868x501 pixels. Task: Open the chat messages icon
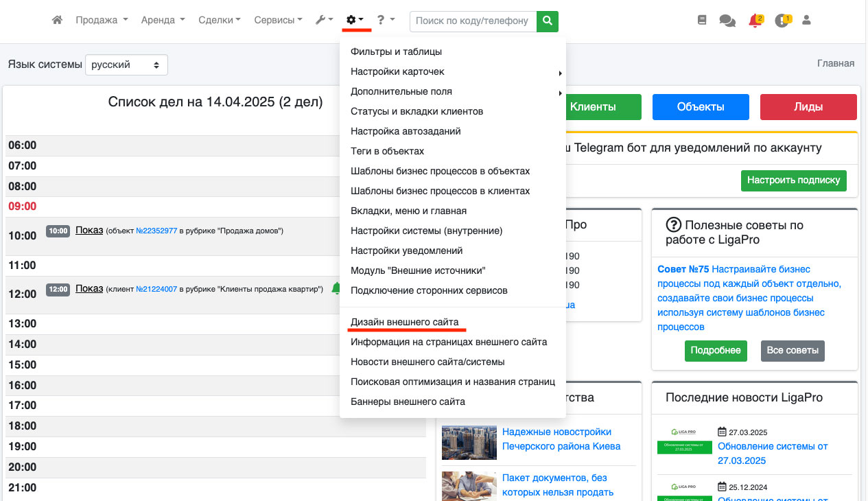pos(727,21)
